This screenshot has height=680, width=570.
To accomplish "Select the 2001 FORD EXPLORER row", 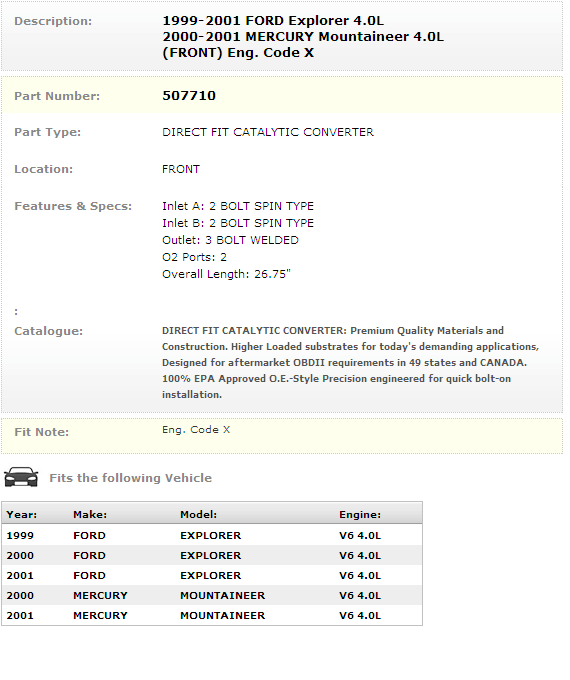I will point(212,575).
